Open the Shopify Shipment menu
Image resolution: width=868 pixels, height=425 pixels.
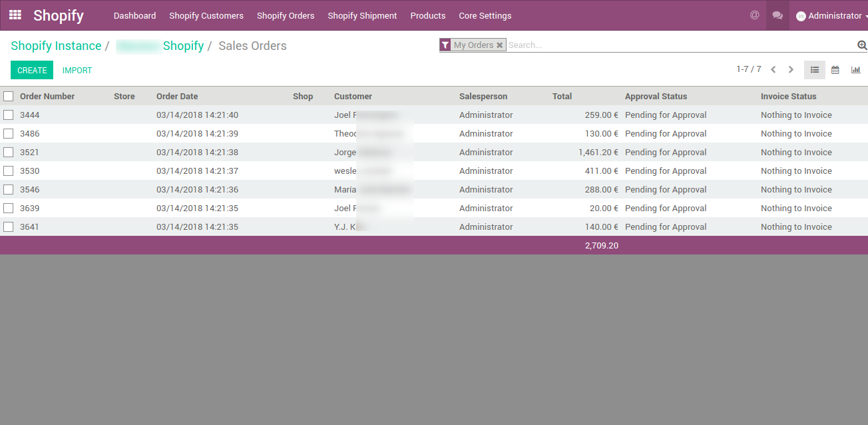pyautogui.click(x=362, y=15)
